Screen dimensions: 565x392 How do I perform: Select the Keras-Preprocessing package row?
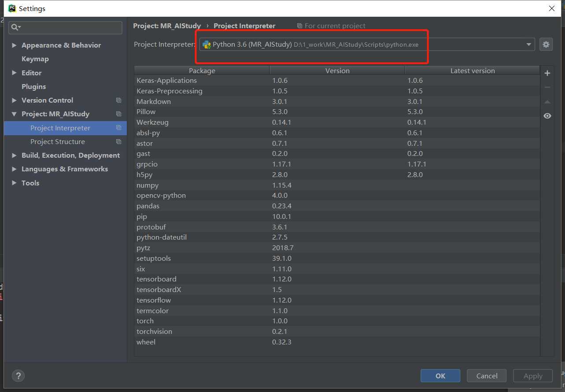[337, 91]
